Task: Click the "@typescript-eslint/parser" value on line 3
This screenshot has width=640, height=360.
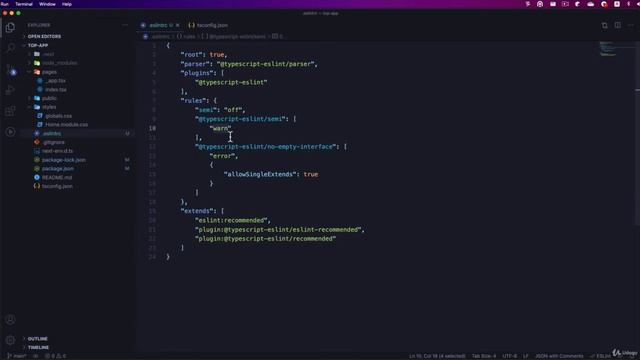Action: (265, 64)
